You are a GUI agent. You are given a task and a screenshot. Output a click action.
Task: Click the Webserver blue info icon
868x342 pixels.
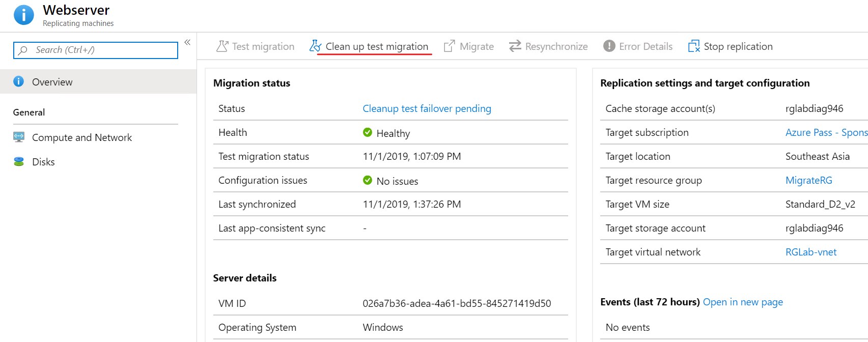(24, 15)
